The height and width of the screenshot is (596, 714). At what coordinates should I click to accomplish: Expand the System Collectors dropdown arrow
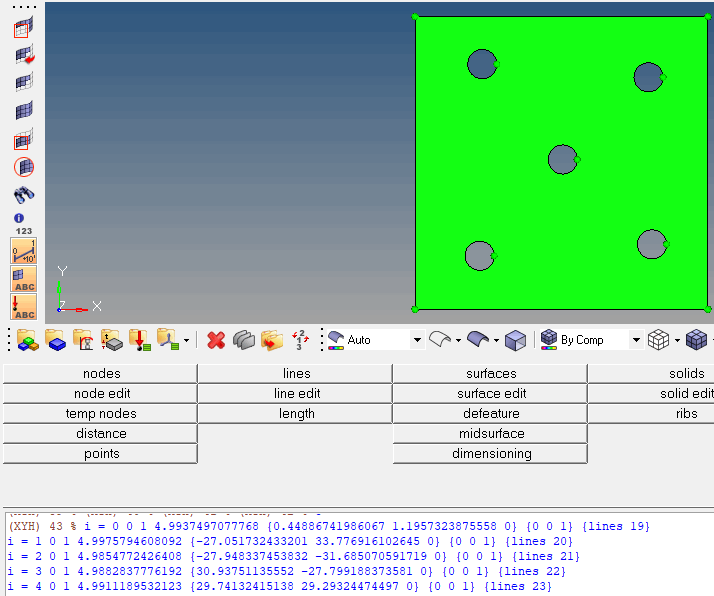tap(186, 340)
